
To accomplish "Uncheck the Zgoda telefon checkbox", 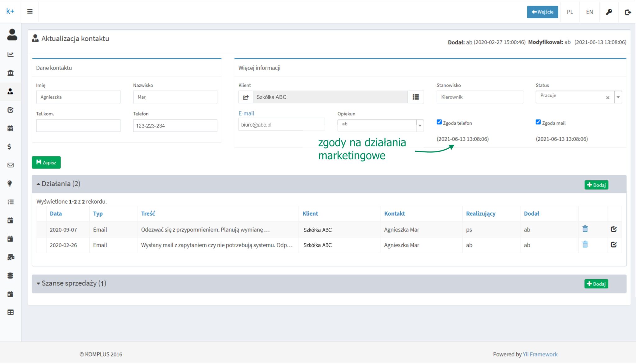I will pyautogui.click(x=439, y=122).
